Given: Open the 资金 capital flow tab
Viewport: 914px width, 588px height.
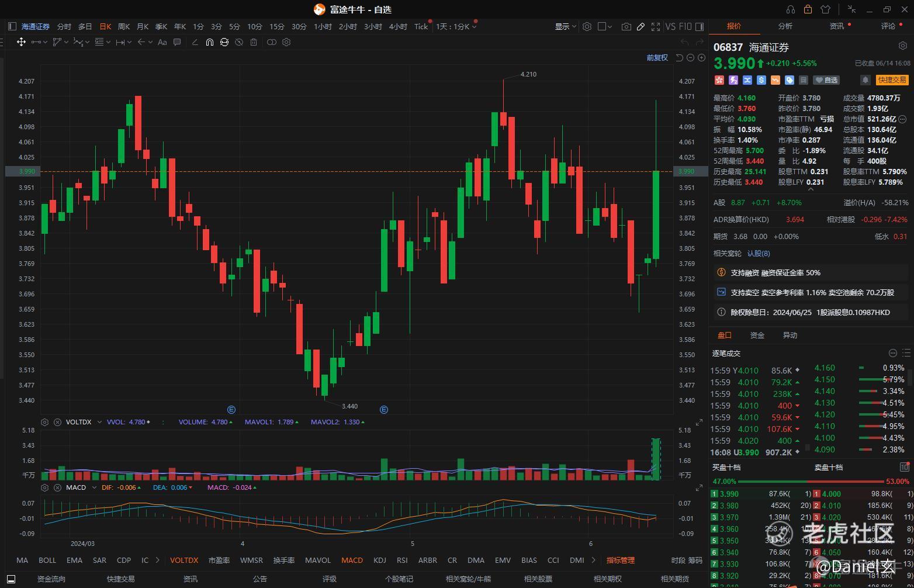Looking at the screenshot, I should (x=757, y=335).
